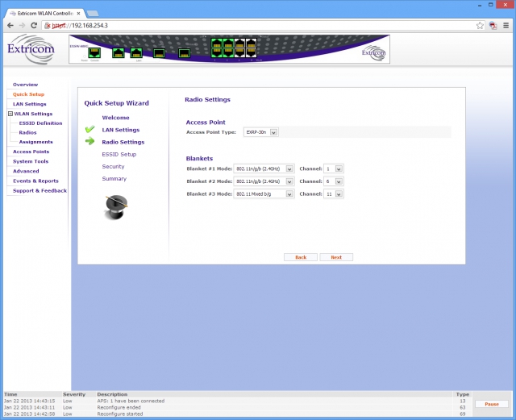Screen dimensions: 516x420
Task: Collapse the WLAN Settings tree node
Action: click(10, 114)
